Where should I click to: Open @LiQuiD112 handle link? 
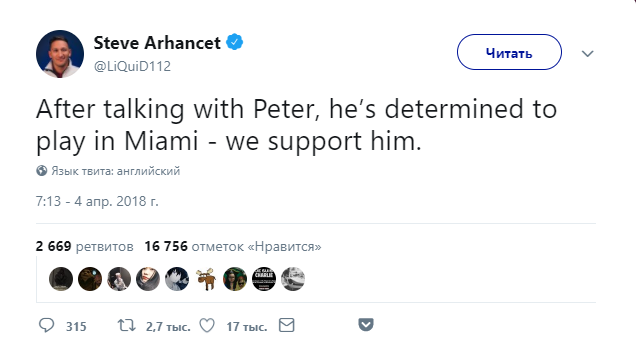tap(132, 66)
